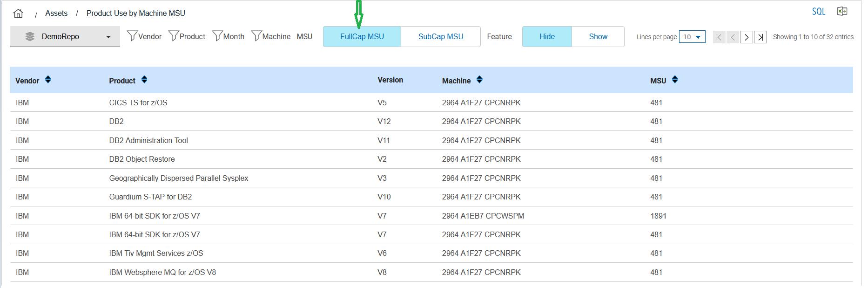The height and width of the screenshot is (288, 868).
Task: Click Guardium S-TAP for DB2 entry
Action: coord(150,197)
